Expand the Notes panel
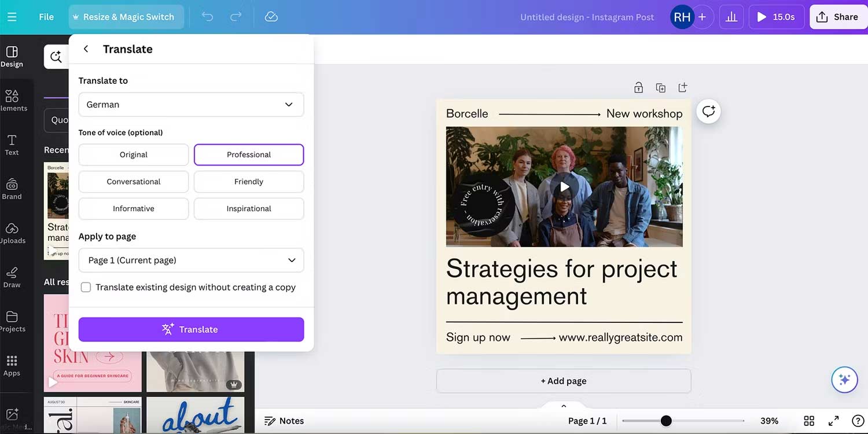 point(284,421)
